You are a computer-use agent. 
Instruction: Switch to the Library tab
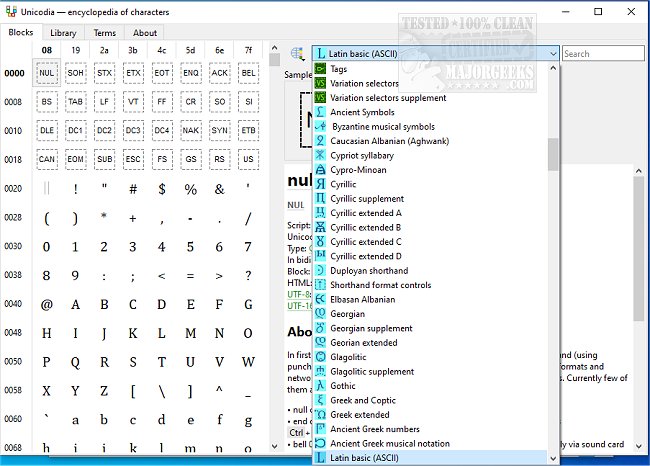click(x=63, y=33)
